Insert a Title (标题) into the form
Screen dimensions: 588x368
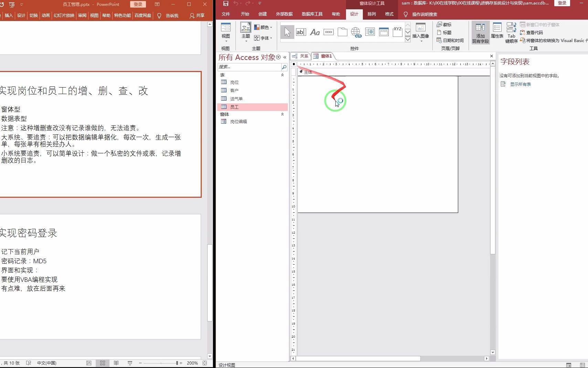point(444,32)
